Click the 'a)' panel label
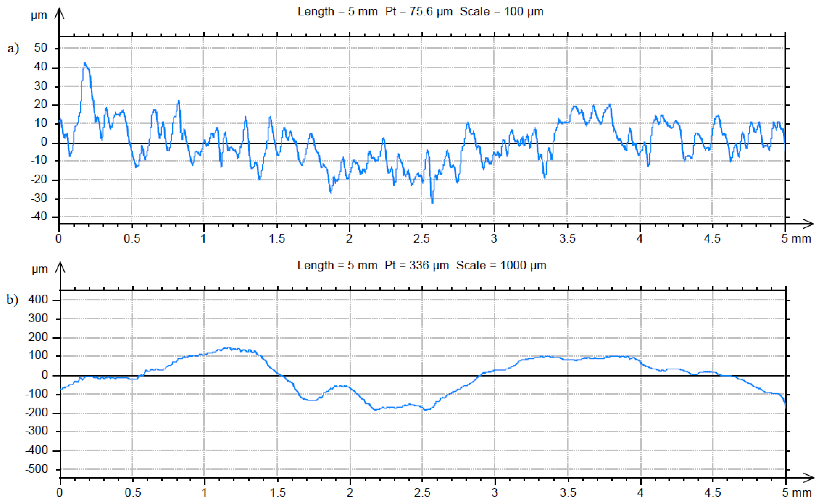This screenshot has height=504, width=822. pyautogui.click(x=13, y=48)
